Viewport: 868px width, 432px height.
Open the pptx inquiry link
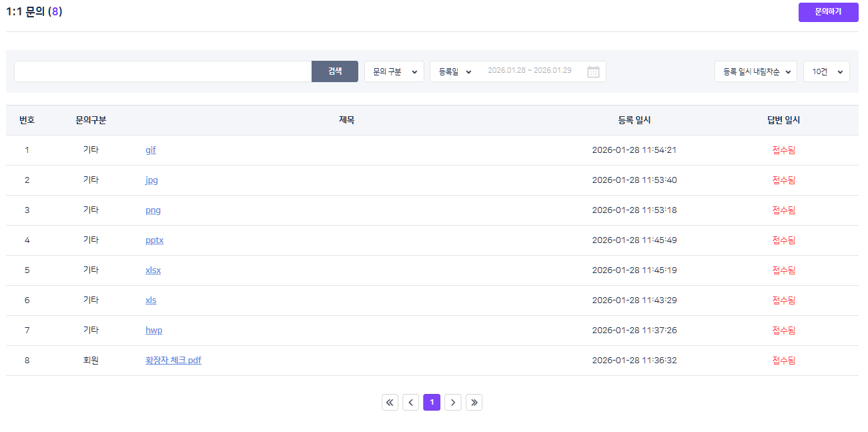(x=154, y=240)
